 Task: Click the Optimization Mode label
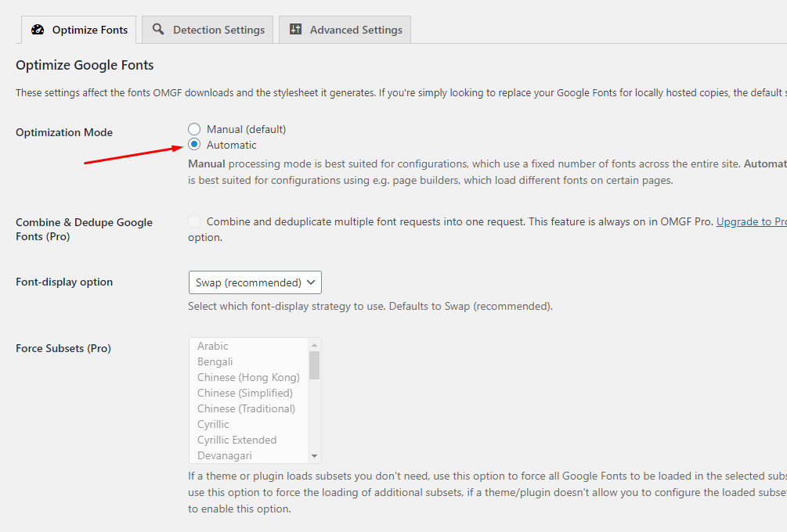pos(64,132)
